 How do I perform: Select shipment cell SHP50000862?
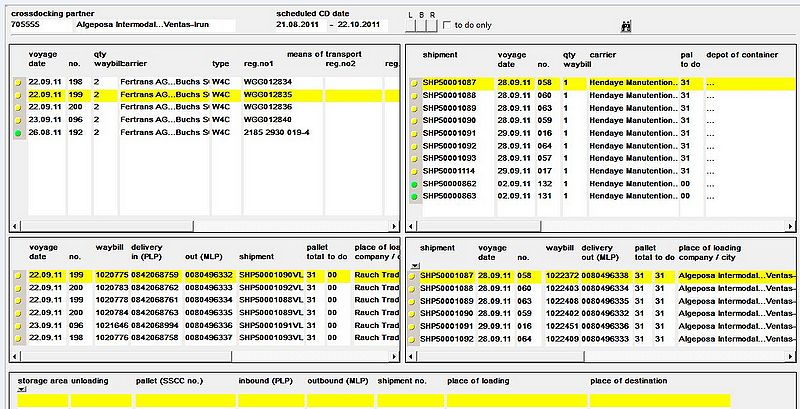coord(458,184)
